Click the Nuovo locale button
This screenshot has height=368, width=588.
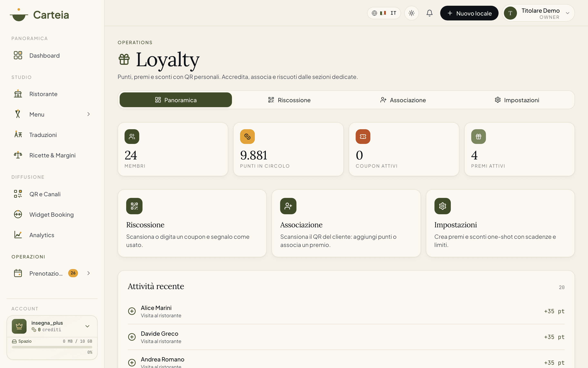point(469,13)
